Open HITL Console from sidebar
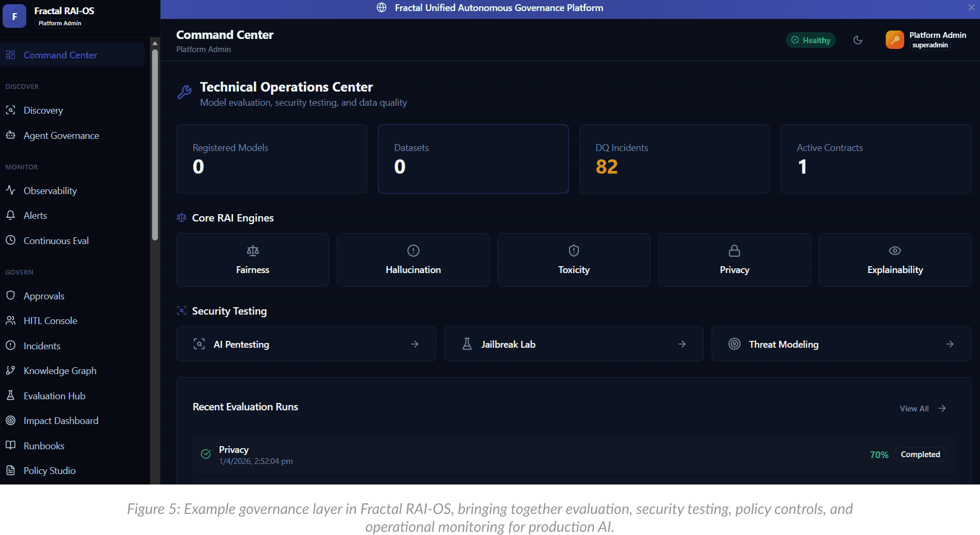 (x=73, y=320)
